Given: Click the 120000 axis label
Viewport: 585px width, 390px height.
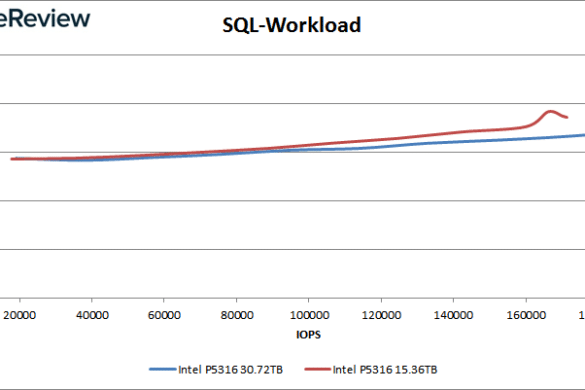Looking at the screenshot, I should (381, 315).
